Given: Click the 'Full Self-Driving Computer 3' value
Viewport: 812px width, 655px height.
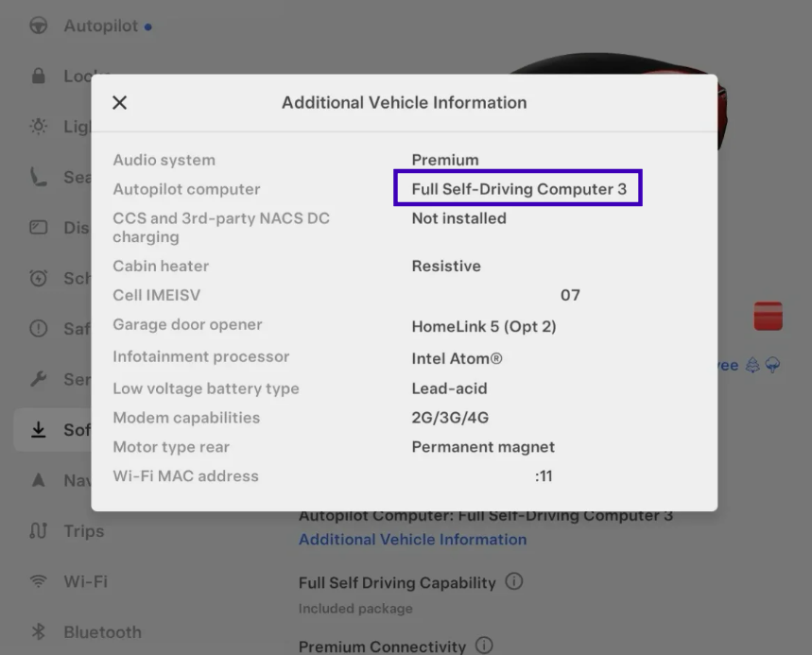Looking at the screenshot, I should pos(519,189).
